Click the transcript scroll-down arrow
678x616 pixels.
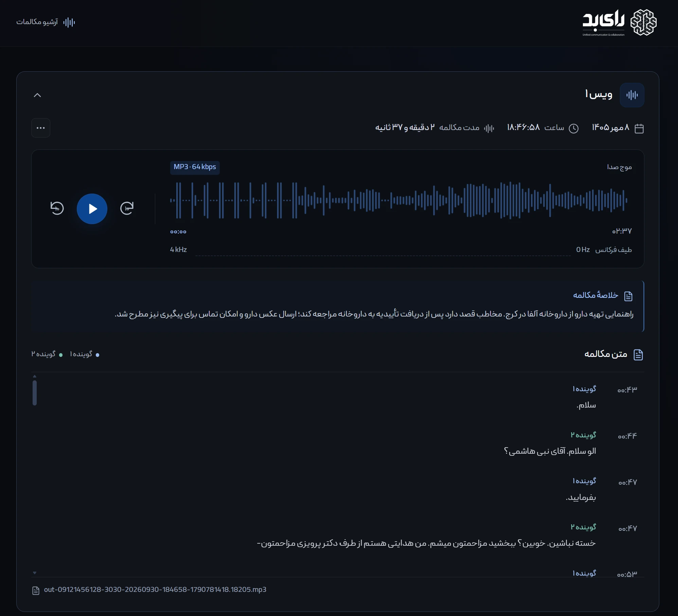35,573
